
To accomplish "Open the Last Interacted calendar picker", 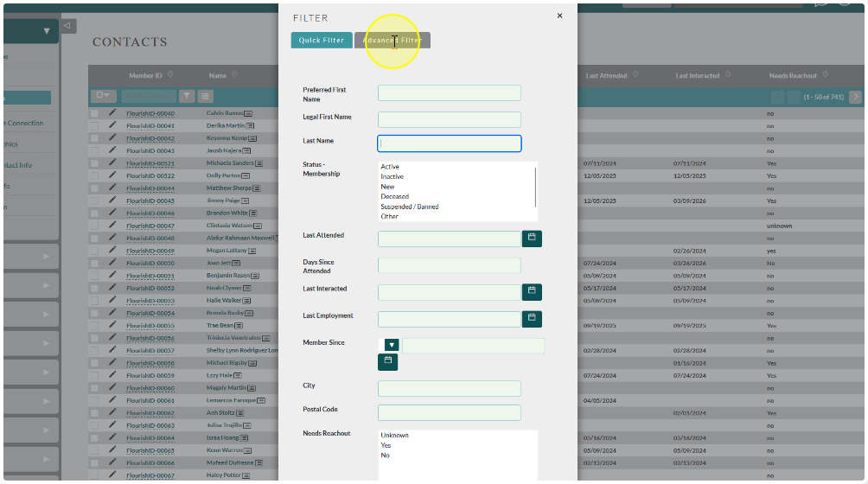I will (x=532, y=291).
